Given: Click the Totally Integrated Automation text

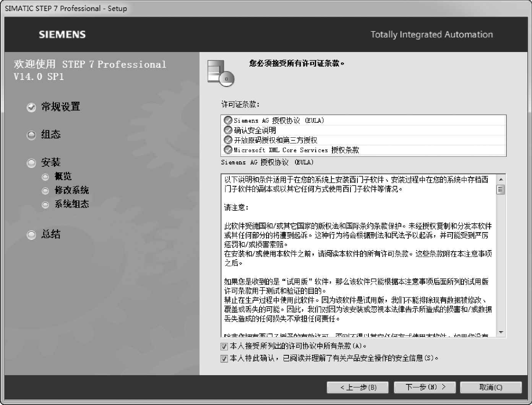Looking at the screenshot, I should click(432, 34).
